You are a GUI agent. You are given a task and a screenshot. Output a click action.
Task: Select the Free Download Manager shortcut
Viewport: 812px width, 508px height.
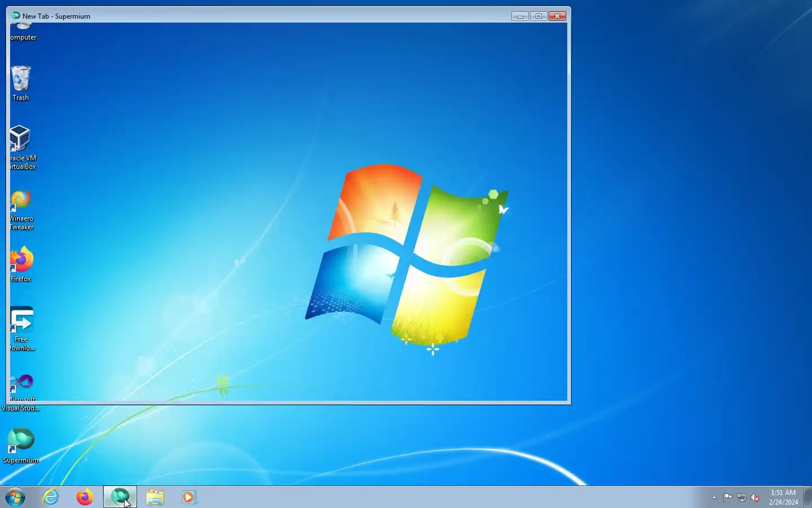(x=21, y=329)
